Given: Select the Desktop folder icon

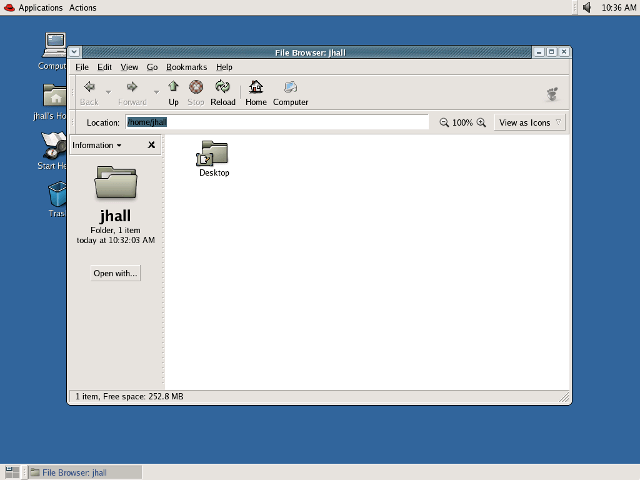Looking at the screenshot, I should coord(214,153).
